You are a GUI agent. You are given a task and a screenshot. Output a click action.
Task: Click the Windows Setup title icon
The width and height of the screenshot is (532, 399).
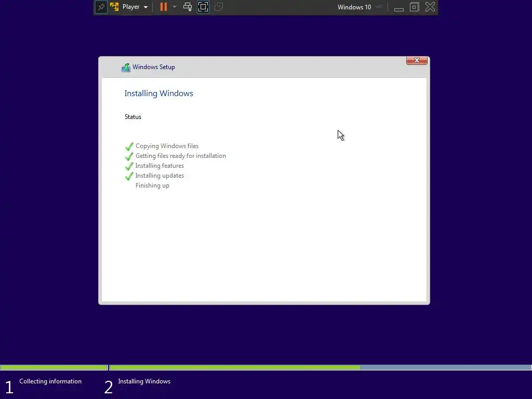(x=126, y=68)
